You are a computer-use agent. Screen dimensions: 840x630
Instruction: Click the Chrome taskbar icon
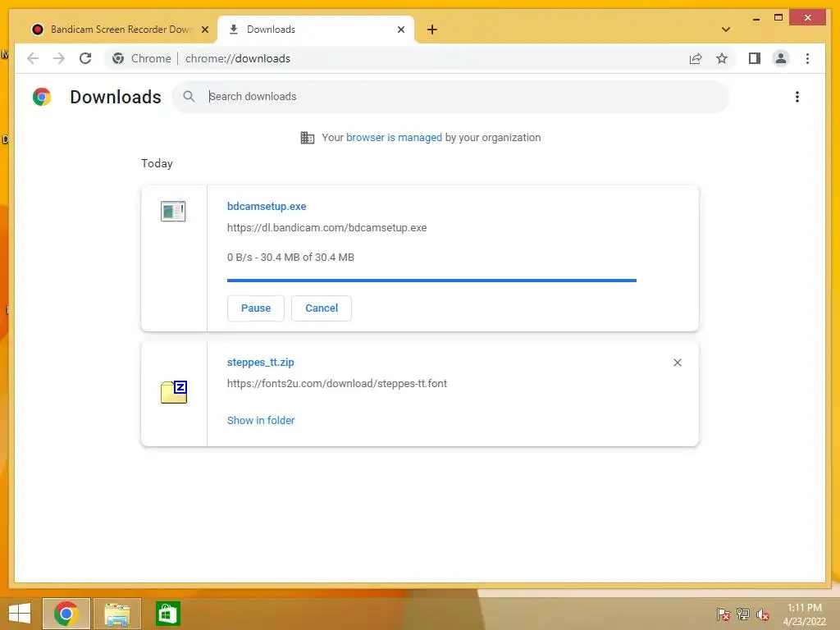coord(66,614)
